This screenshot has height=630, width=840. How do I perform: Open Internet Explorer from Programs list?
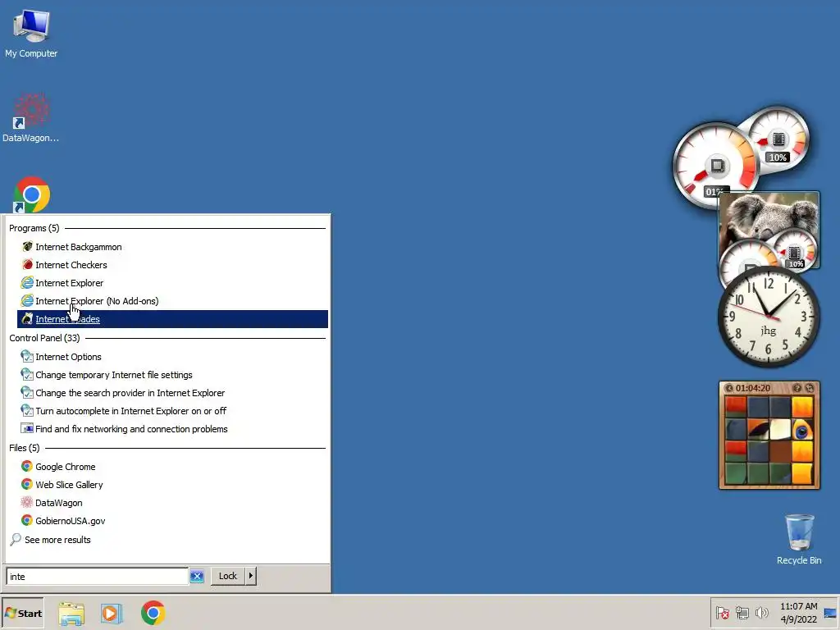click(x=172, y=283)
